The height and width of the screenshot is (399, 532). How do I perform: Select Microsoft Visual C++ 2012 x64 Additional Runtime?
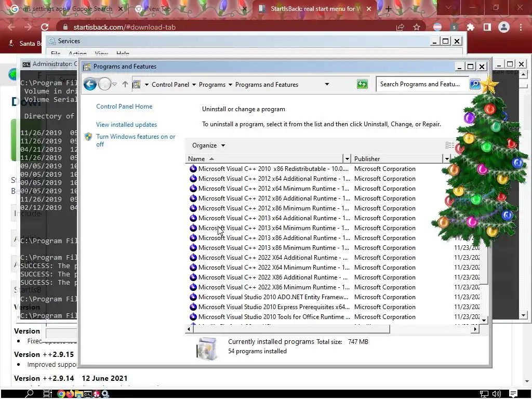tap(273, 179)
